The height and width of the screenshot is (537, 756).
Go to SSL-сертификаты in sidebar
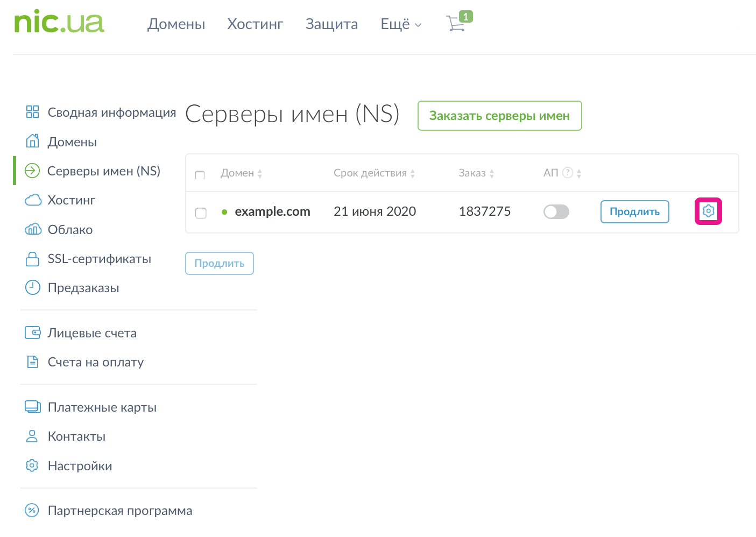(x=99, y=259)
